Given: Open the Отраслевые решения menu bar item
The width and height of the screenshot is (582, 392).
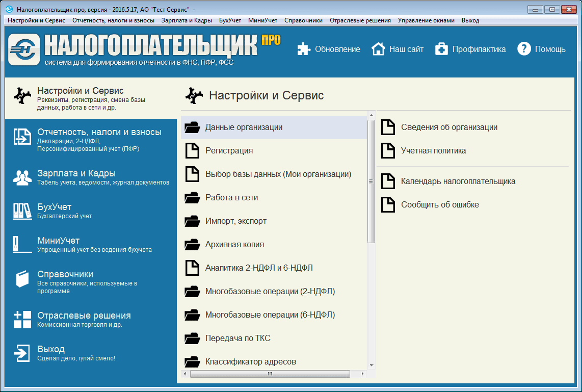Looking at the screenshot, I should point(360,20).
